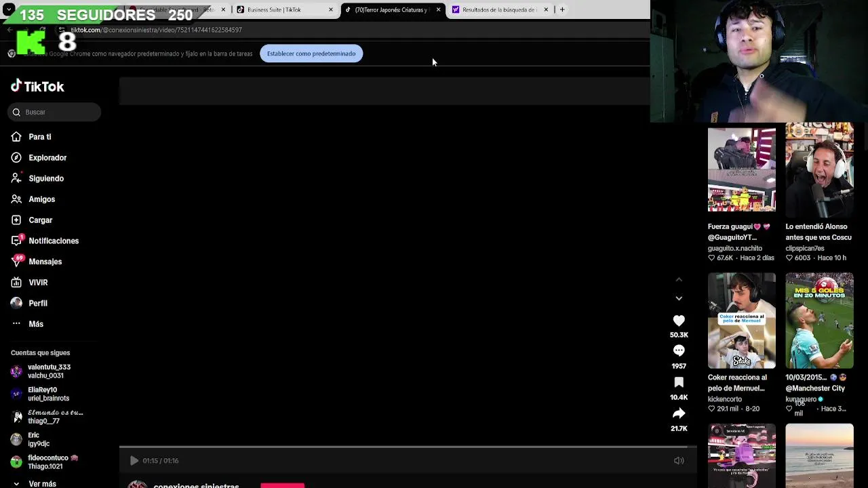Open followed account Eric igy9djc
The width and height of the screenshot is (868, 488).
34,439
